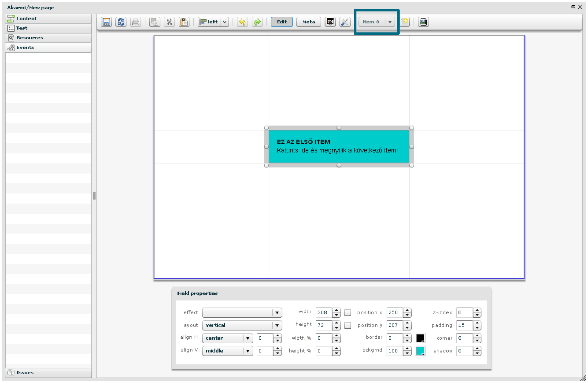Click the scissors cut icon

coord(169,22)
